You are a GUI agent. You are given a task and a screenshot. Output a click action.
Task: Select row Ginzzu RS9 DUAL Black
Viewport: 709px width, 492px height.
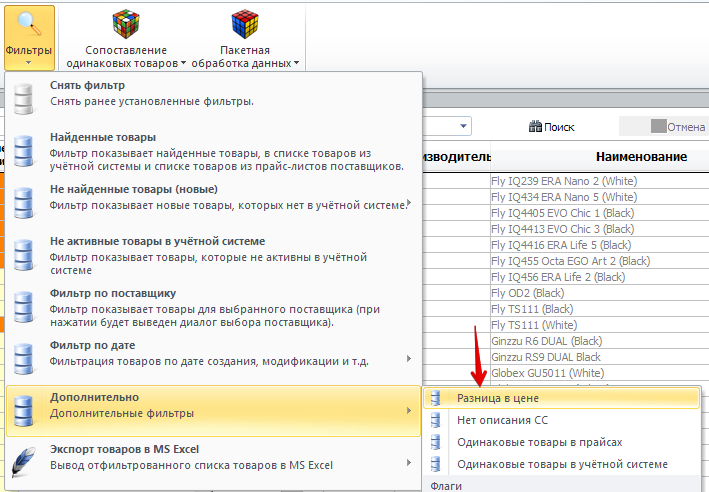tap(546, 357)
